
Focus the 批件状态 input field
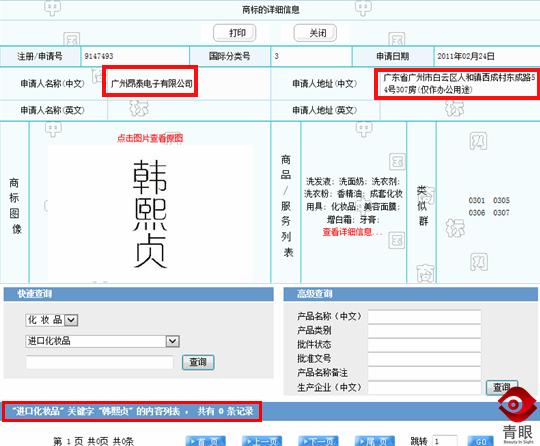[x=424, y=345]
